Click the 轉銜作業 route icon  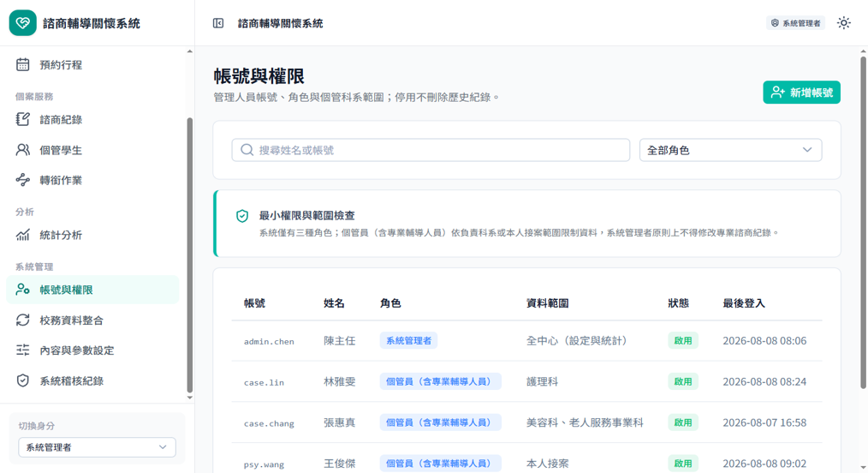23,180
